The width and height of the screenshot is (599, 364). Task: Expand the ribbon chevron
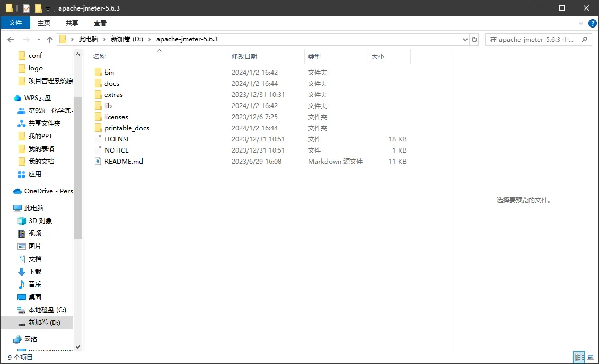pos(581,23)
